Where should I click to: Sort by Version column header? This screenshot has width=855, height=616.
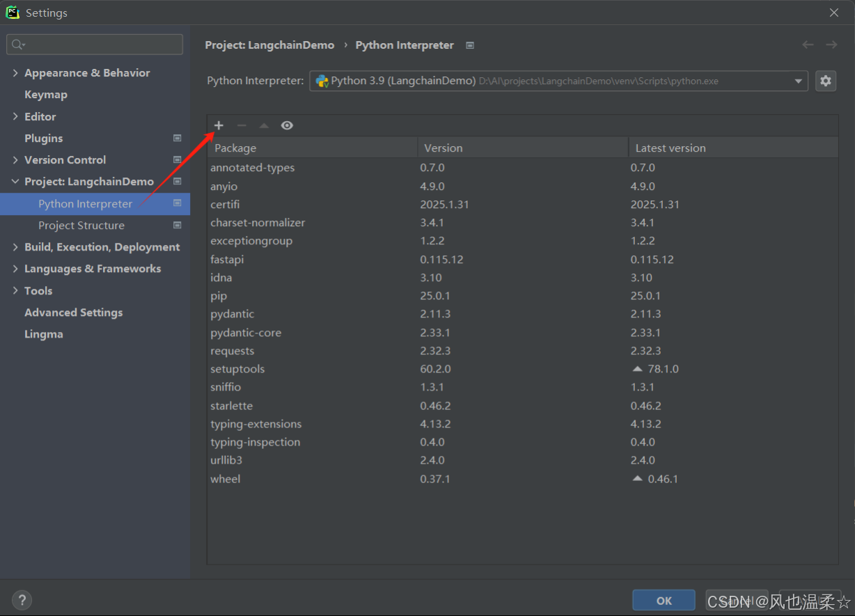pos(523,148)
